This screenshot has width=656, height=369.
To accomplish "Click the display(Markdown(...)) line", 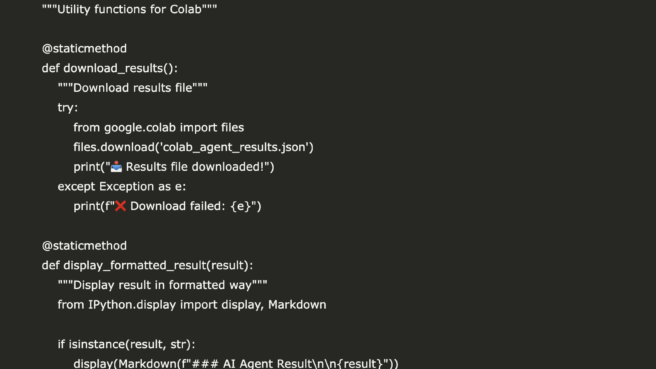I will (236, 363).
